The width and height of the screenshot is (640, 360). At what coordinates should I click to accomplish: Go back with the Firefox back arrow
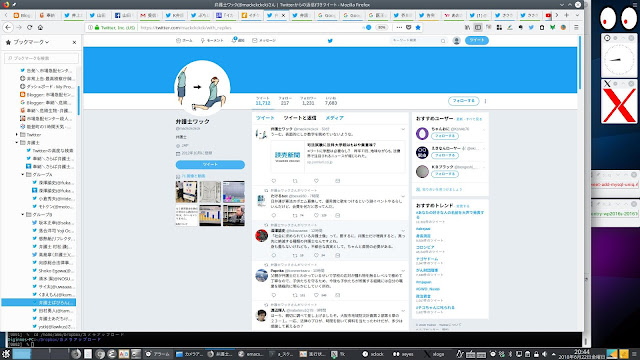9,27
